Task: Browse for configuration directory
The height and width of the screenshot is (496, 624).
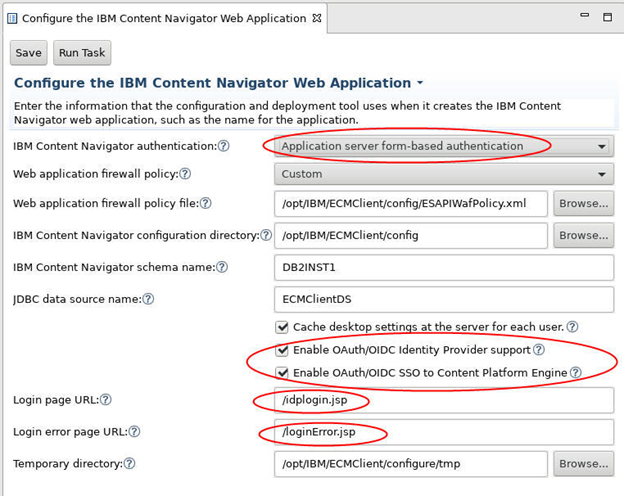Action: pyautogui.click(x=583, y=235)
